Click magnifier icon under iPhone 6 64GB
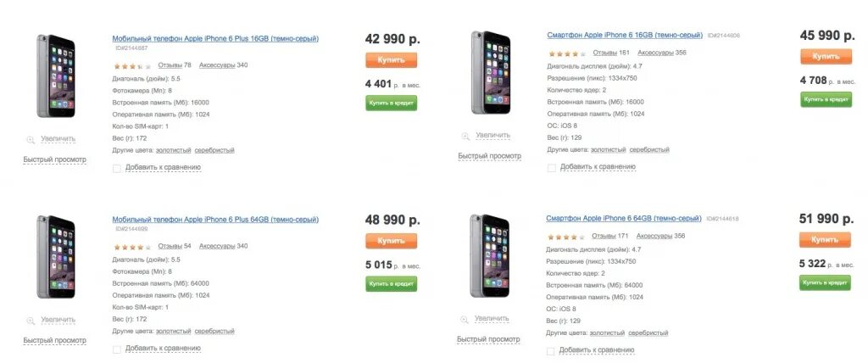Image resolution: width=868 pixels, height=363 pixels. click(465, 318)
